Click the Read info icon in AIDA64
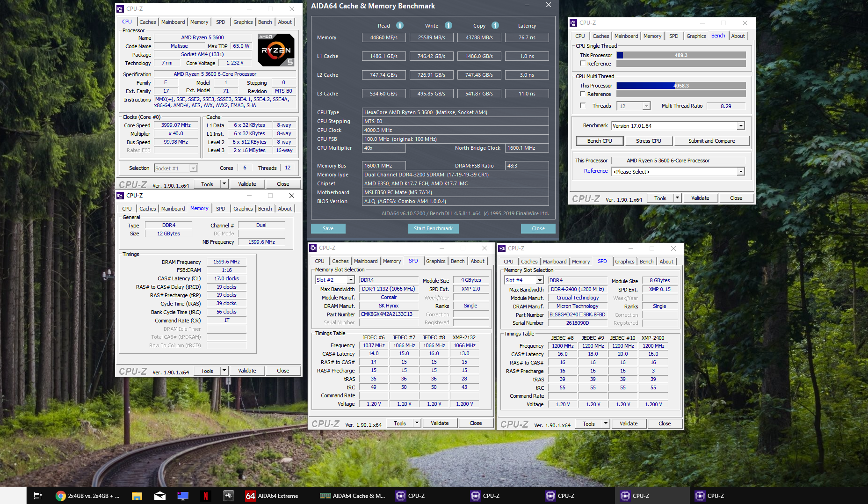 point(400,25)
